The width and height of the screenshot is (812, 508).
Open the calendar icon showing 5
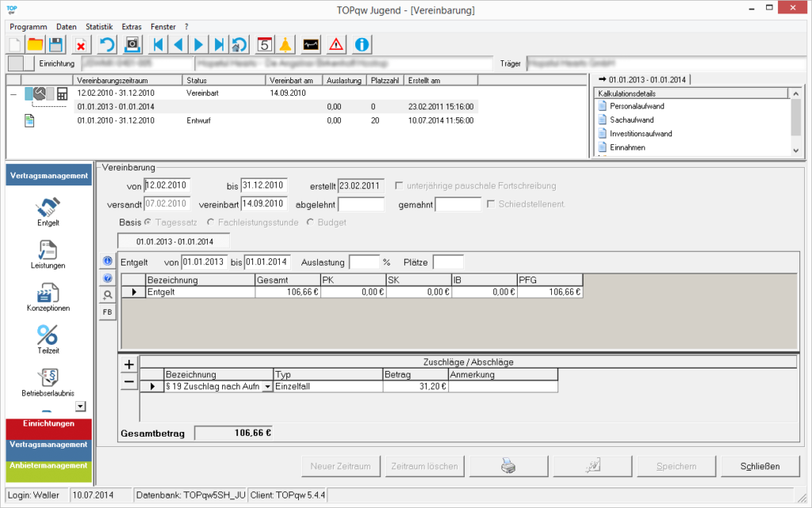coord(264,44)
